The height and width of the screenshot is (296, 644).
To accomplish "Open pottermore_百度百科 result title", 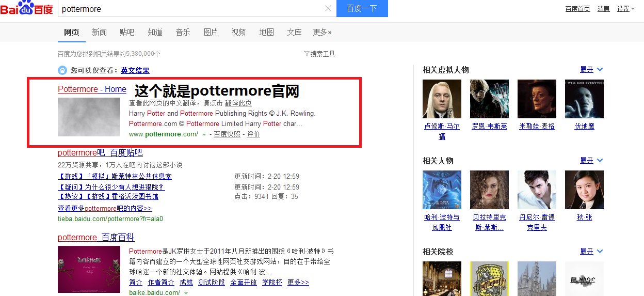I will coord(96,237).
